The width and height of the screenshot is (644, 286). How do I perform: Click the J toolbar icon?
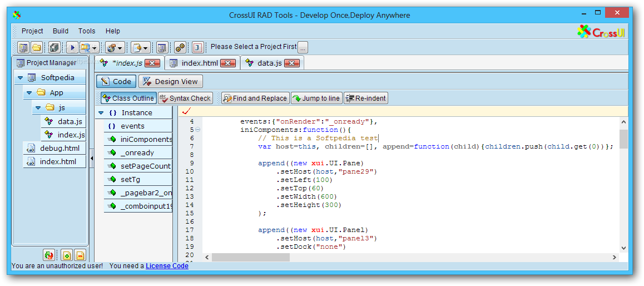click(x=198, y=47)
